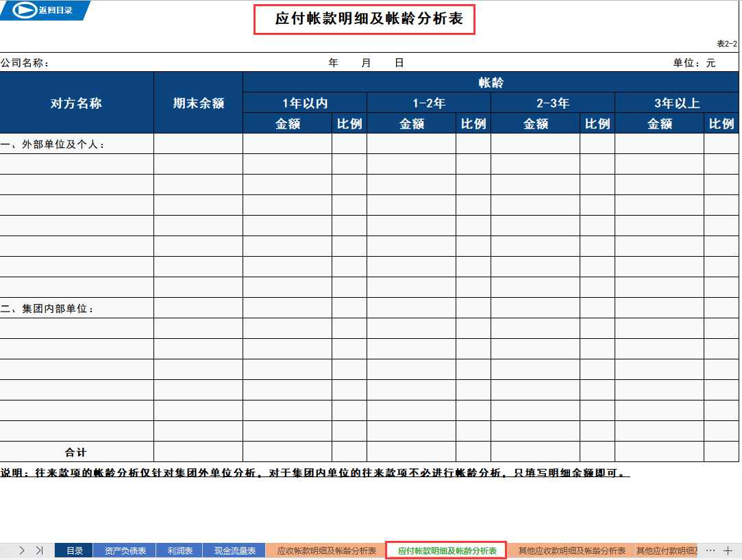Switch to the 利润表 tab

pyautogui.click(x=179, y=549)
